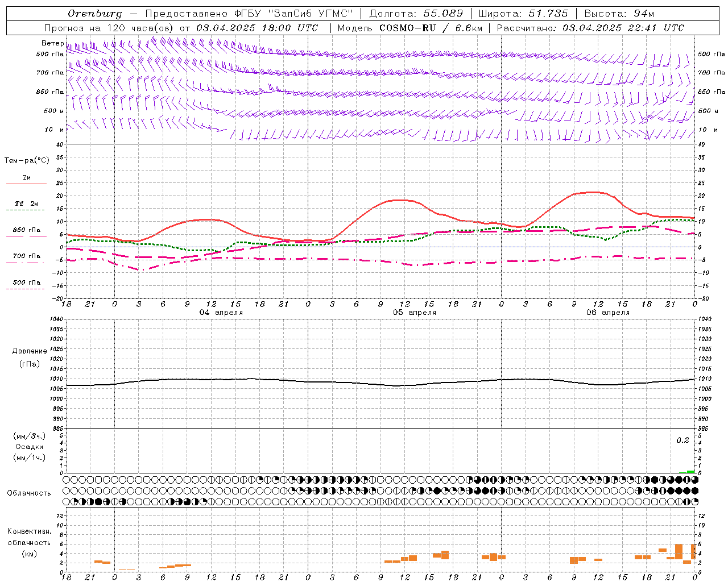Click 'Прогноз на 120 часа(ов)' forecast text
Viewport: 728px width, 582px height.
coord(109,28)
